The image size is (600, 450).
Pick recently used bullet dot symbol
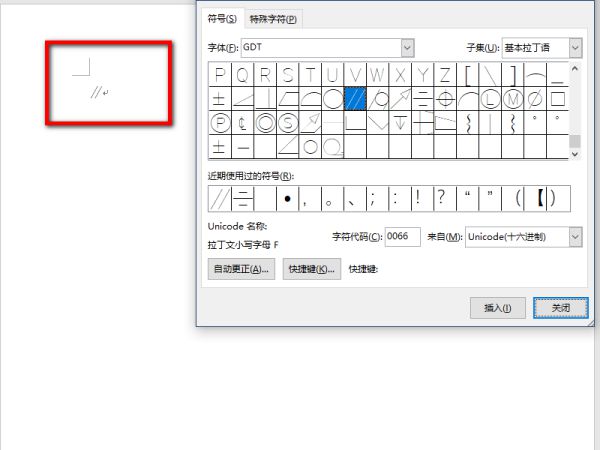(287, 199)
